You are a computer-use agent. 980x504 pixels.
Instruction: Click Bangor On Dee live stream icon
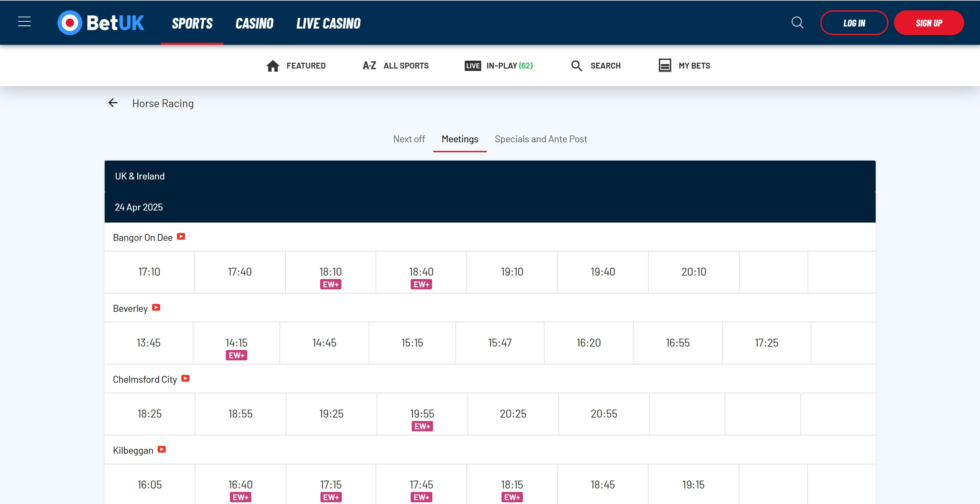point(181,236)
